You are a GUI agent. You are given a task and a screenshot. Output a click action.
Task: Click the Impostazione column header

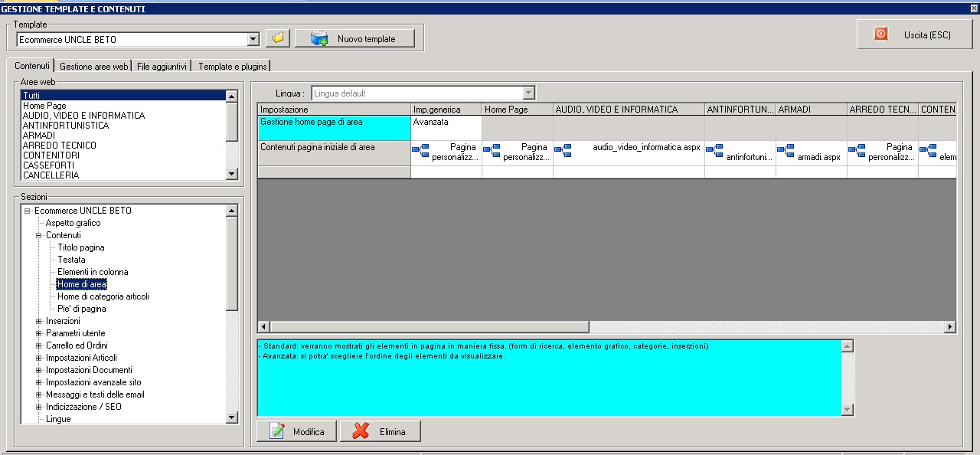334,110
